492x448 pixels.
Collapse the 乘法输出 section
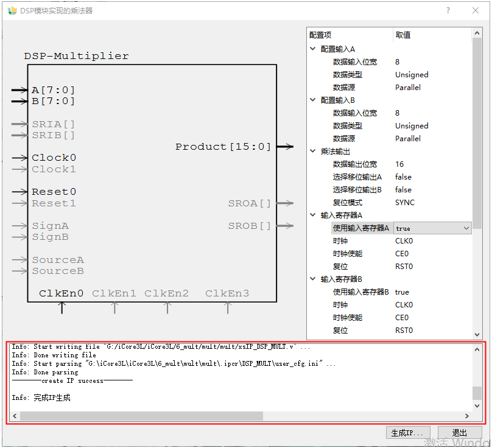click(x=313, y=151)
